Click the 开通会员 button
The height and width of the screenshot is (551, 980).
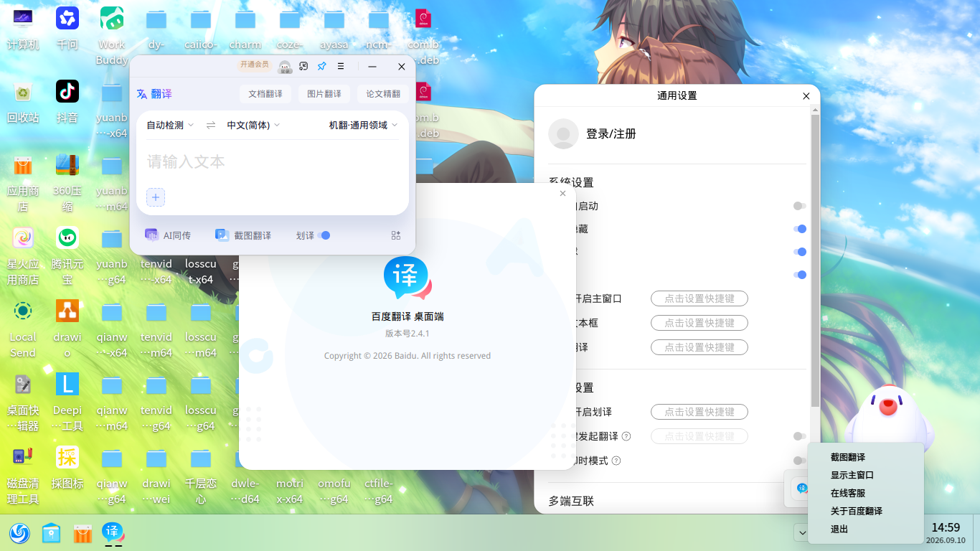tap(255, 65)
